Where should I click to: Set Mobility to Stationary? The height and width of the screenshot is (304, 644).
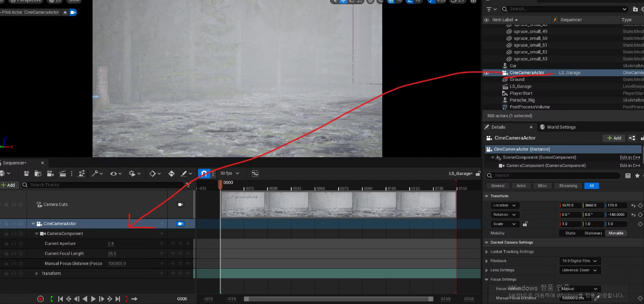click(x=593, y=233)
